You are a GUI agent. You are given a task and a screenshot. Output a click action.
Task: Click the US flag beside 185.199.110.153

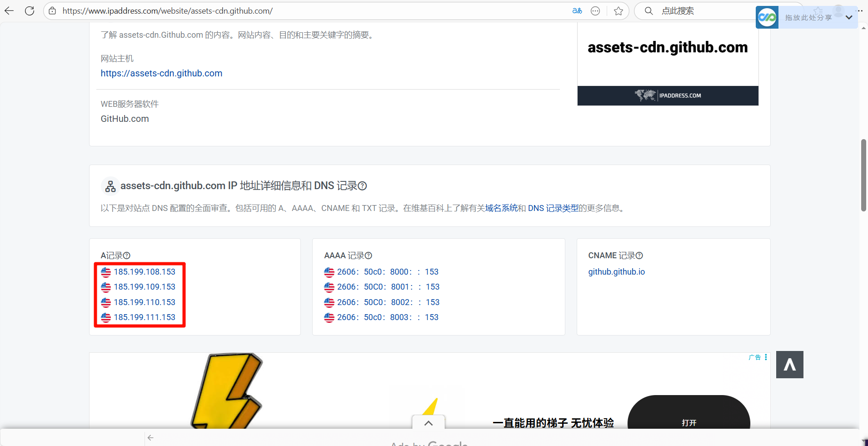coord(106,303)
